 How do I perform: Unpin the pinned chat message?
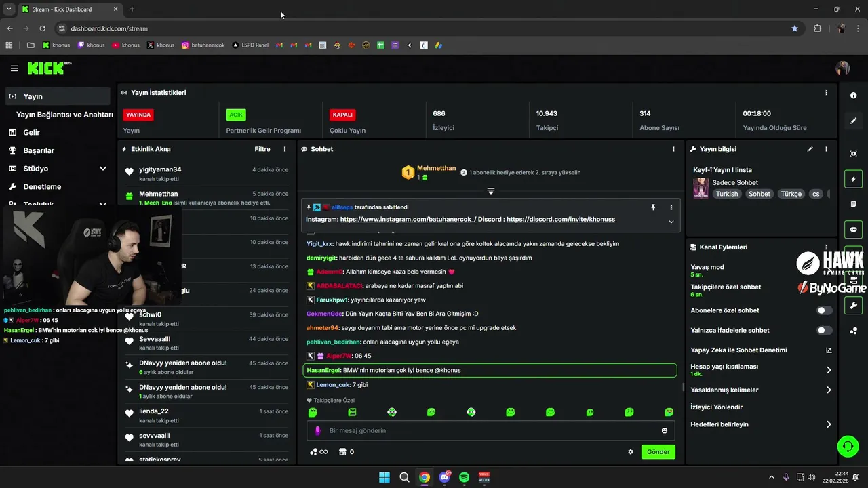point(653,207)
